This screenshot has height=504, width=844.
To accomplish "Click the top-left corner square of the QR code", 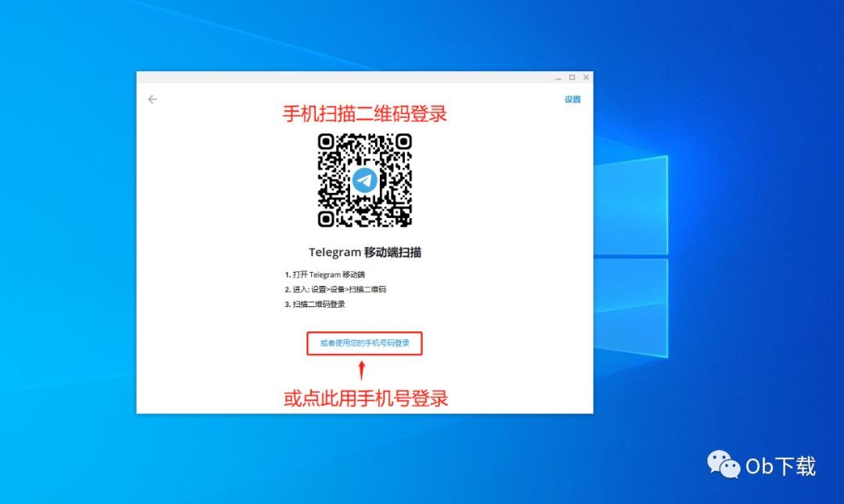I will click(x=326, y=141).
